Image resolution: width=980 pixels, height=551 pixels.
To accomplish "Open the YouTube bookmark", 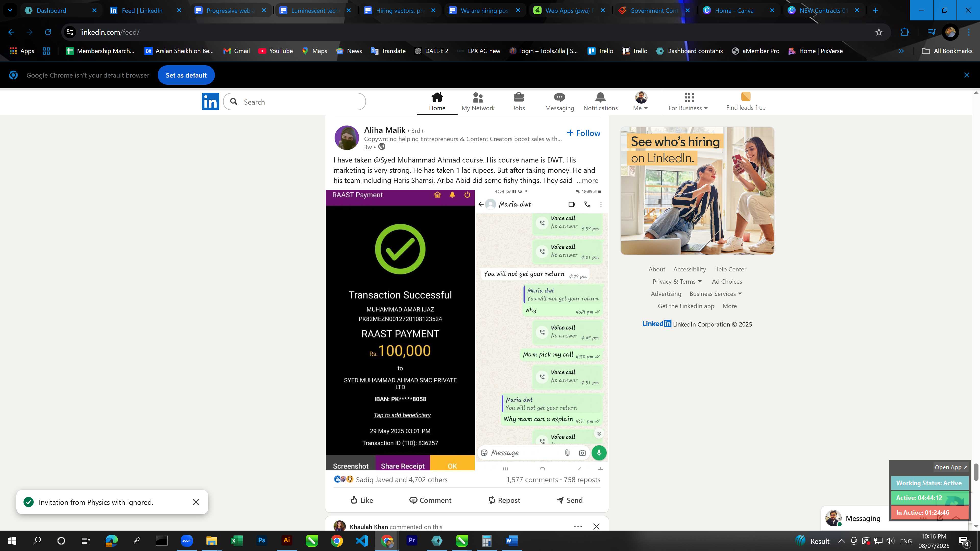I will pyautogui.click(x=275, y=51).
